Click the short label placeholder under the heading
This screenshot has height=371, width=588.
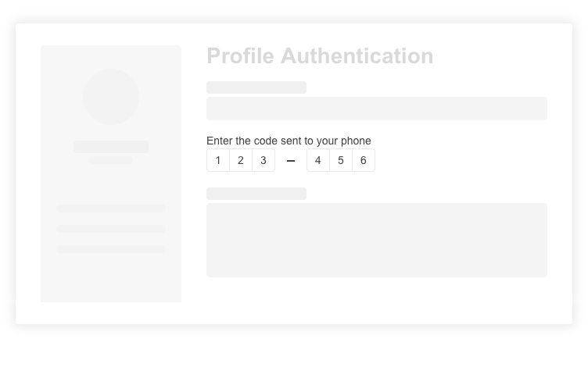256,87
